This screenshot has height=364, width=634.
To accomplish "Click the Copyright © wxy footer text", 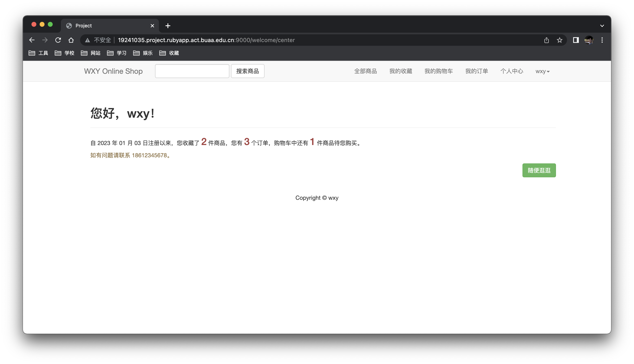I will click(x=317, y=198).
